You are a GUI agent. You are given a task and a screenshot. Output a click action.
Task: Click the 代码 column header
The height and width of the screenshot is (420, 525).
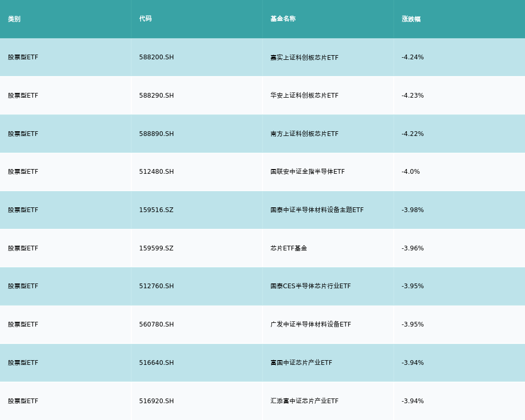[145, 19]
